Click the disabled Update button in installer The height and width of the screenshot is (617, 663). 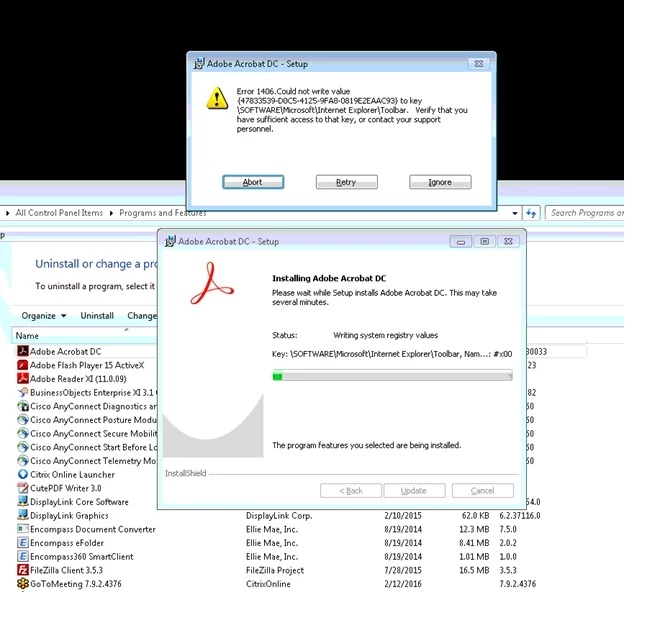414,491
